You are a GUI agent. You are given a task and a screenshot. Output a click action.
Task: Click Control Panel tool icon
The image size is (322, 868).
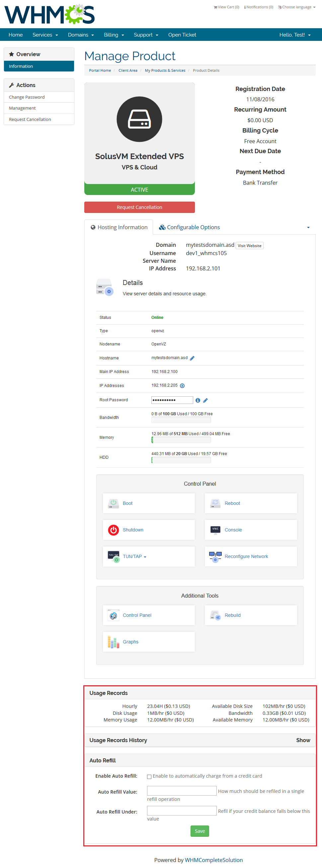[x=114, y=615]
